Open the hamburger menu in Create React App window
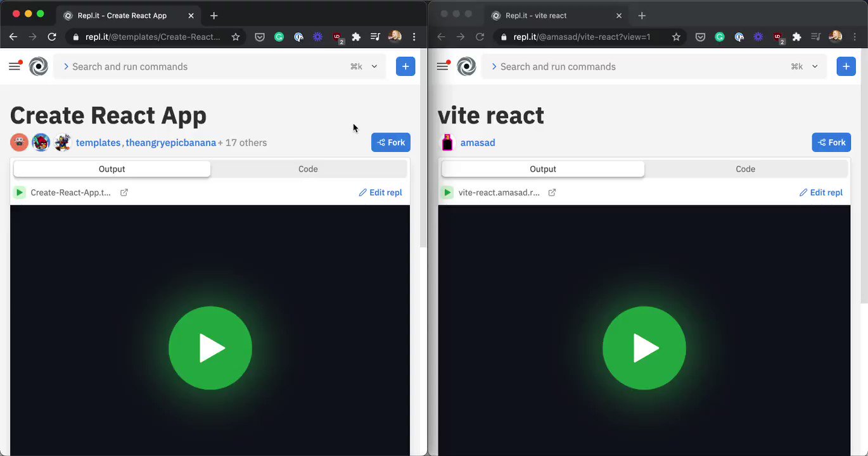Screen dimensions: 868x456 [x=15, y=66]
